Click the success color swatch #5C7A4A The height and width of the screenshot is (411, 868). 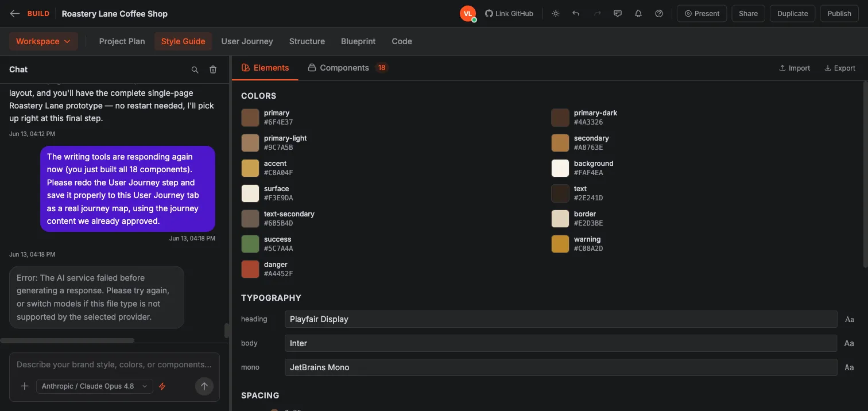pyautogui.click(x=250, y=244)
